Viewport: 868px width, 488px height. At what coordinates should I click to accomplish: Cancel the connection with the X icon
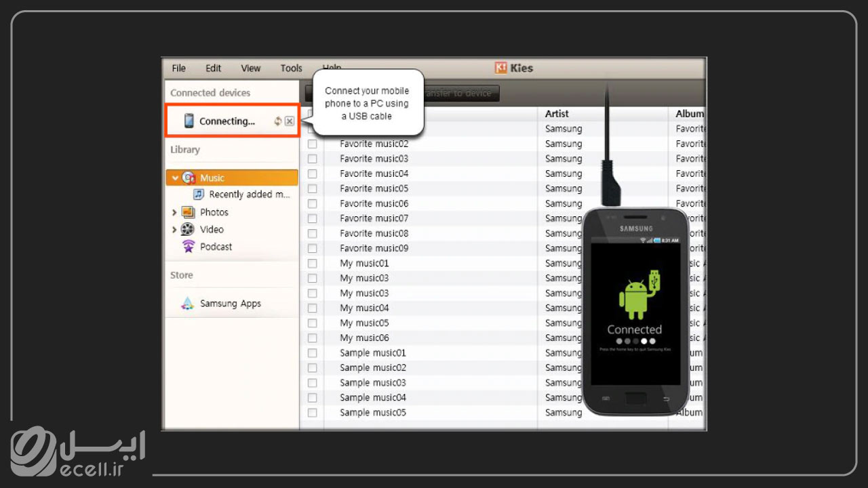click(290, 121)
